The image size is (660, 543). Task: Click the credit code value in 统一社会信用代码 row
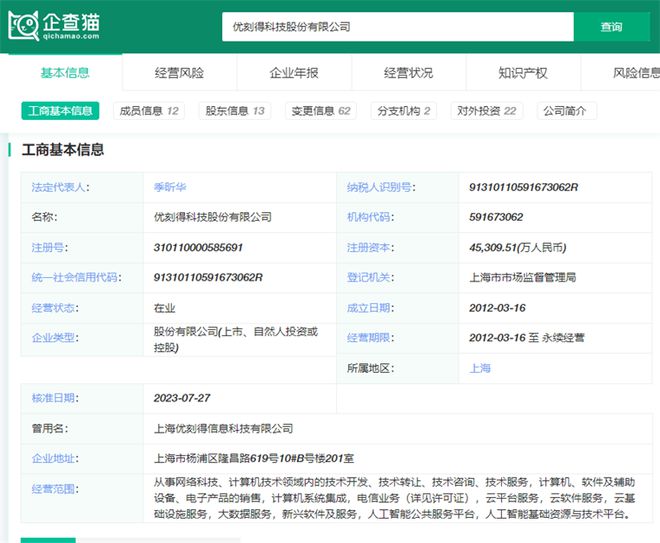click(x=208, y=277)
